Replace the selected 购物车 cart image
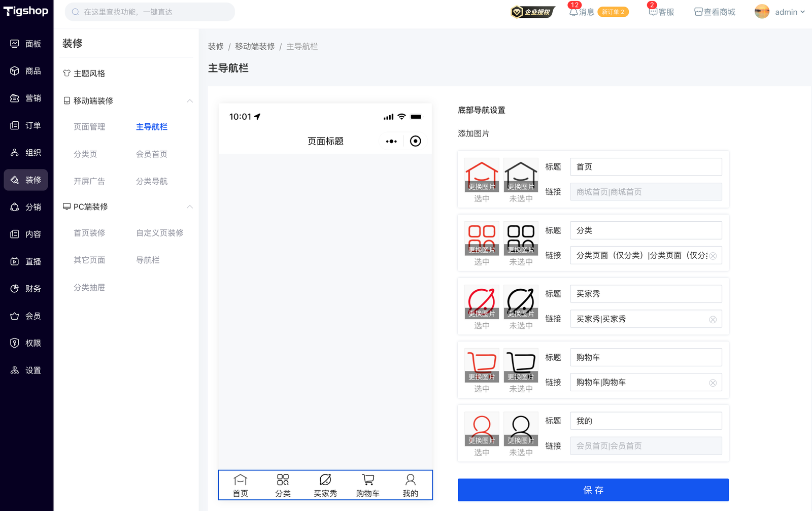 pyautogui.click(x=482, y=365)
